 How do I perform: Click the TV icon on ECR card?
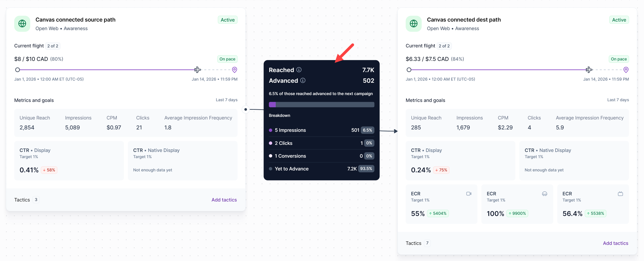pyautogui.click(x=620, y=193)
